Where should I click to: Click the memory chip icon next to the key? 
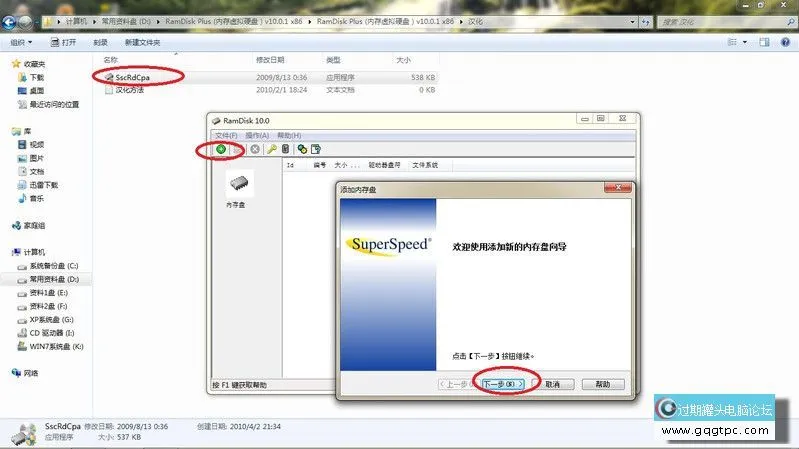click(x=285, y=149)
